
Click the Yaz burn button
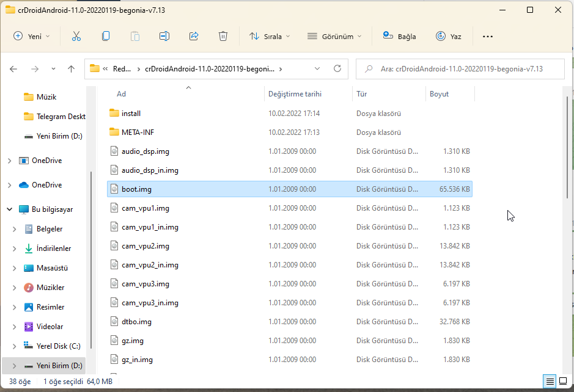[x=448, y=37]
